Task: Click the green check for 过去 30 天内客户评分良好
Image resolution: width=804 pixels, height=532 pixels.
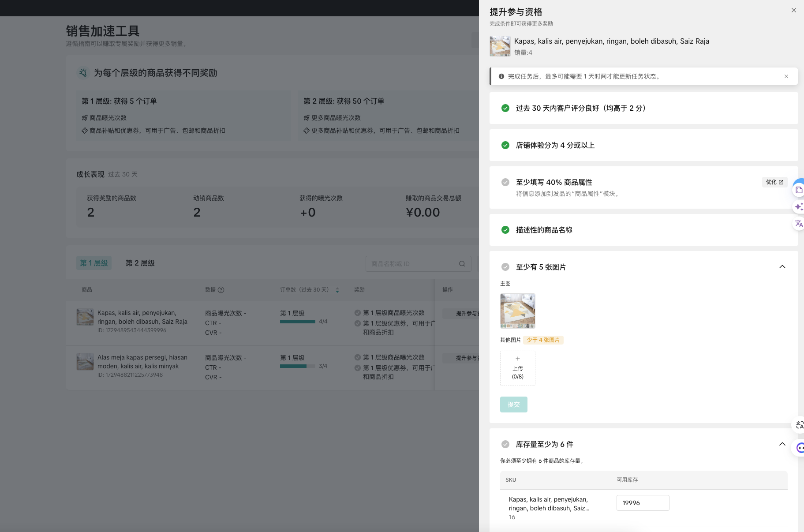Action: point(505,108)
